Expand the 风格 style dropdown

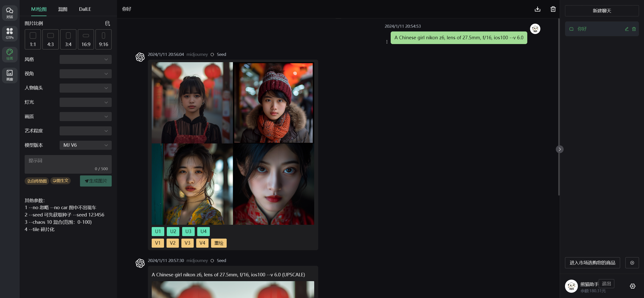pos(86,59)
